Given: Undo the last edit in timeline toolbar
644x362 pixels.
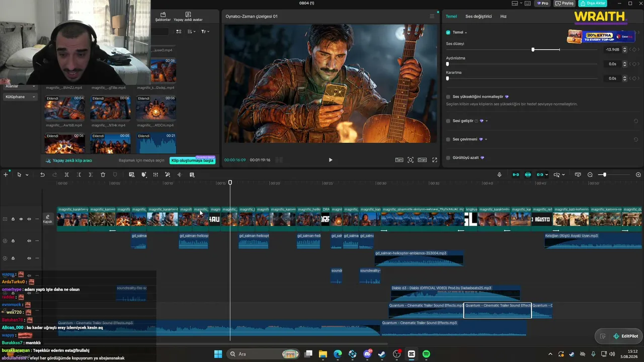Looking at the screenshot, I should click(x=42, y=174).
